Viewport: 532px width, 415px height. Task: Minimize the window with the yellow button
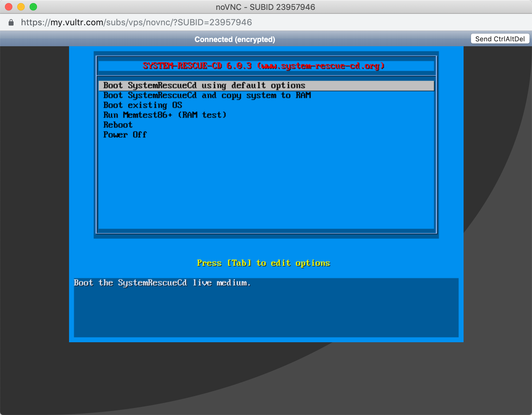[x=21, y=7]
